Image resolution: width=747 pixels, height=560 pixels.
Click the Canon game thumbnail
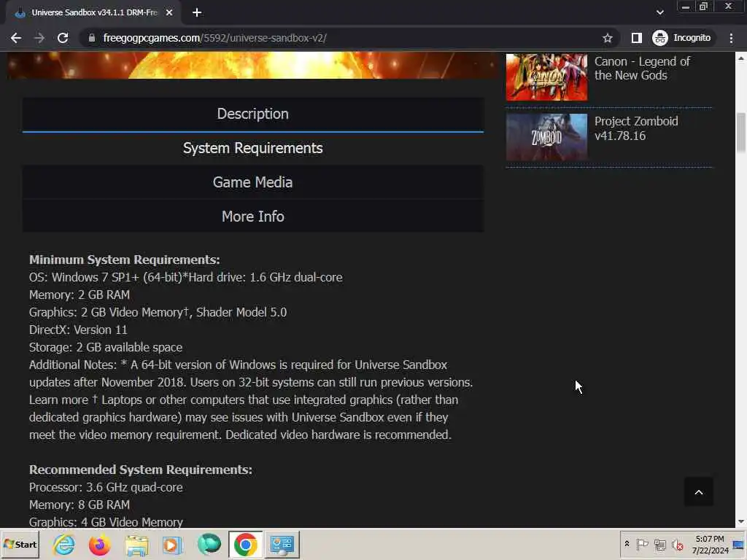(546, 77)
